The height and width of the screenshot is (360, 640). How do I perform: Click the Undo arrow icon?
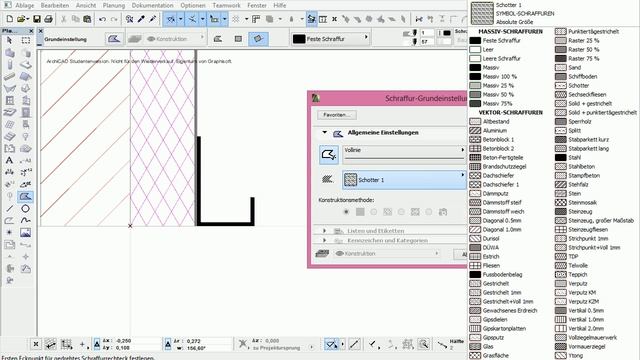coord(102,19)
